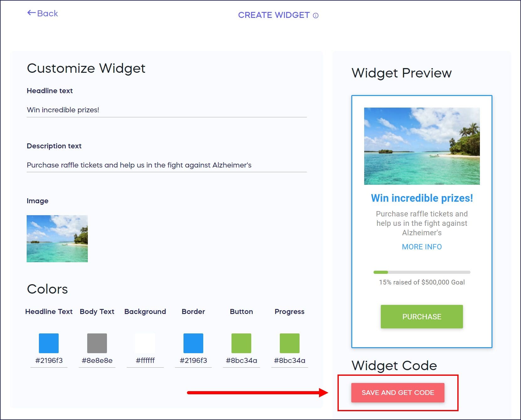Open the More Info link in preview

pos(422,247)
